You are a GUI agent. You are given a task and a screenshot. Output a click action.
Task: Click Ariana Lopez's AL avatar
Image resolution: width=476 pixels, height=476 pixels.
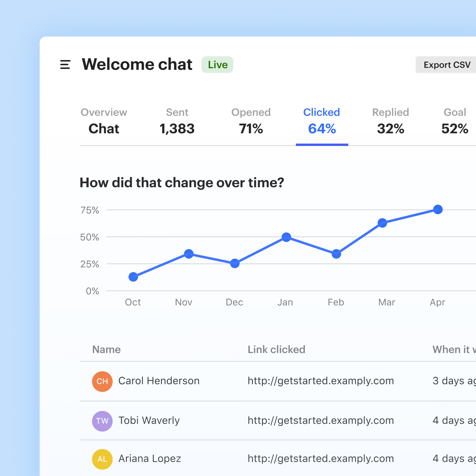pos(102,459)
